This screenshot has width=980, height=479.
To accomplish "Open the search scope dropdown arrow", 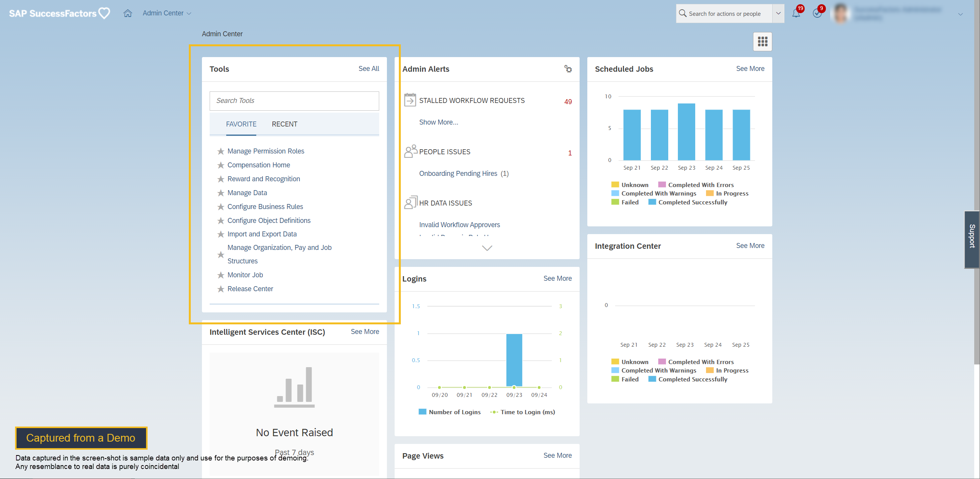I will coord(778,13).
